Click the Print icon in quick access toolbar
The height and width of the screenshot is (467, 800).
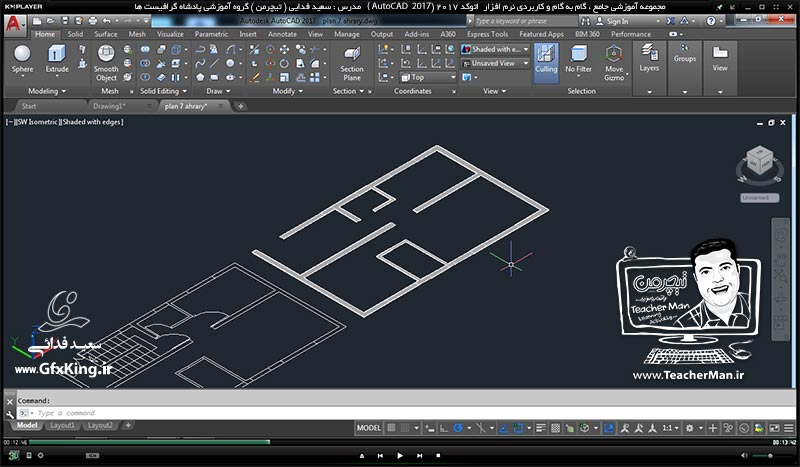93,21
